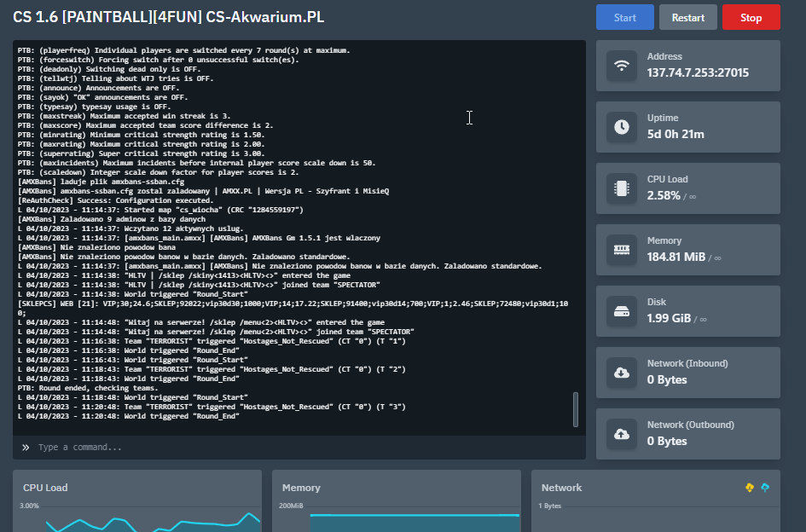Click the console line [ReAuthCheck] Success: Configuration executed.
The width and height of the screenshot is (806, 532).
point(115,200)
